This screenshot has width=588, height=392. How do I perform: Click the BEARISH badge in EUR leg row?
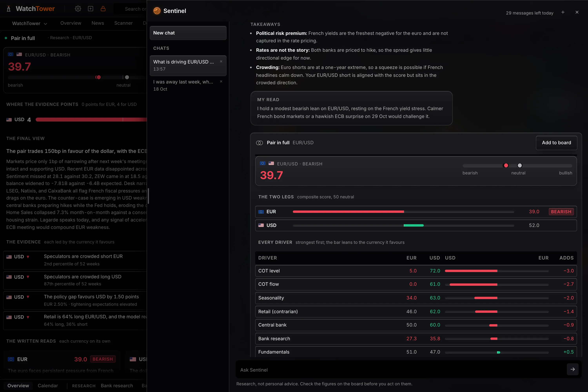tap(561, 212)
